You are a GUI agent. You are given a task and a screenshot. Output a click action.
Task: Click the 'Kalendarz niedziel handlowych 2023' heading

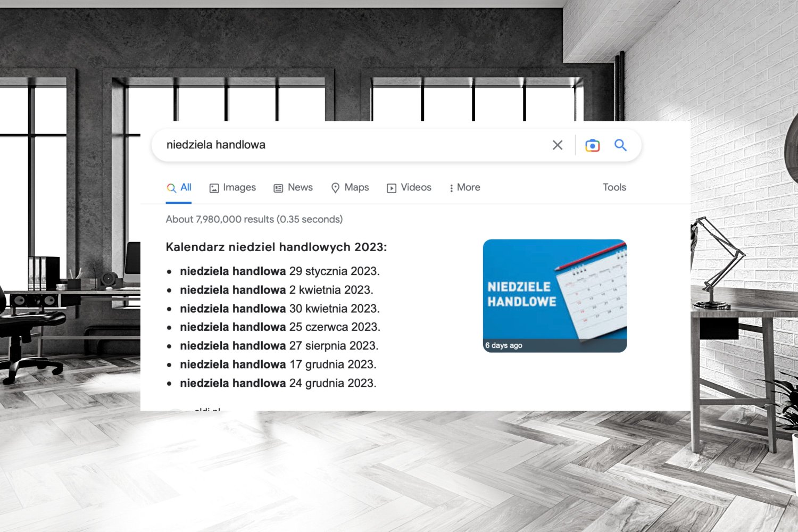point(276,247)
